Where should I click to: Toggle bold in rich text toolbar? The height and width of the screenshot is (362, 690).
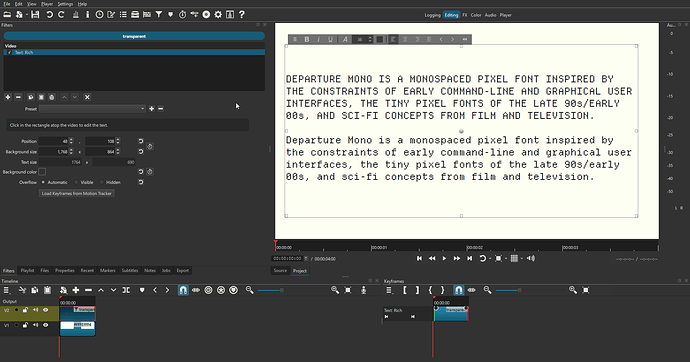click(x=307, y=40)
